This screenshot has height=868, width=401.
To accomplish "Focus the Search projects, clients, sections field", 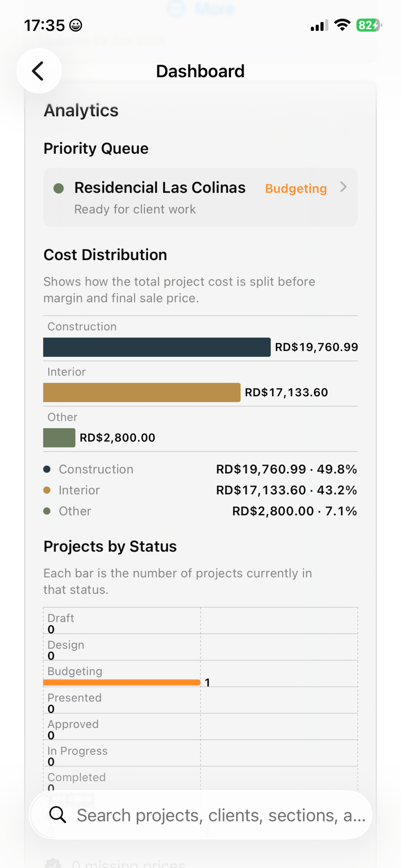I will tap(201, 815).
